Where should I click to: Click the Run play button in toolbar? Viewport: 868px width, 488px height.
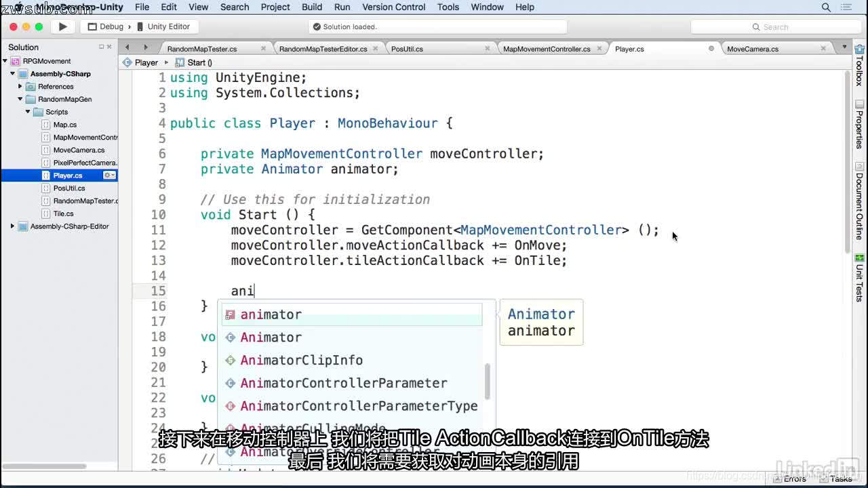(62, 26)
